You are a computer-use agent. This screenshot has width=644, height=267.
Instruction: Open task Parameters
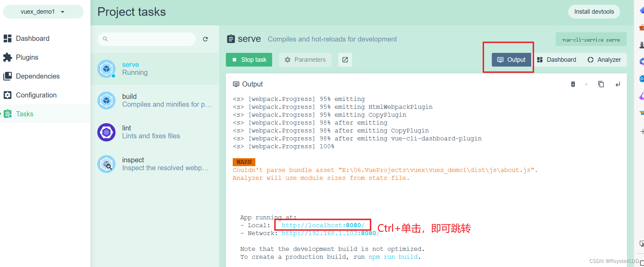click(x=305, y=60)
